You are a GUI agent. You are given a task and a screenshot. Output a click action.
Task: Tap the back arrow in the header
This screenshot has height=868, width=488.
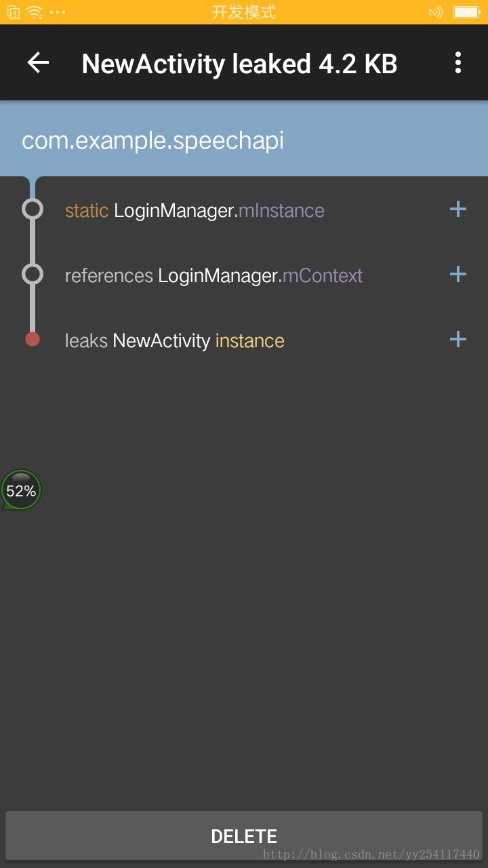click(38, 63)
